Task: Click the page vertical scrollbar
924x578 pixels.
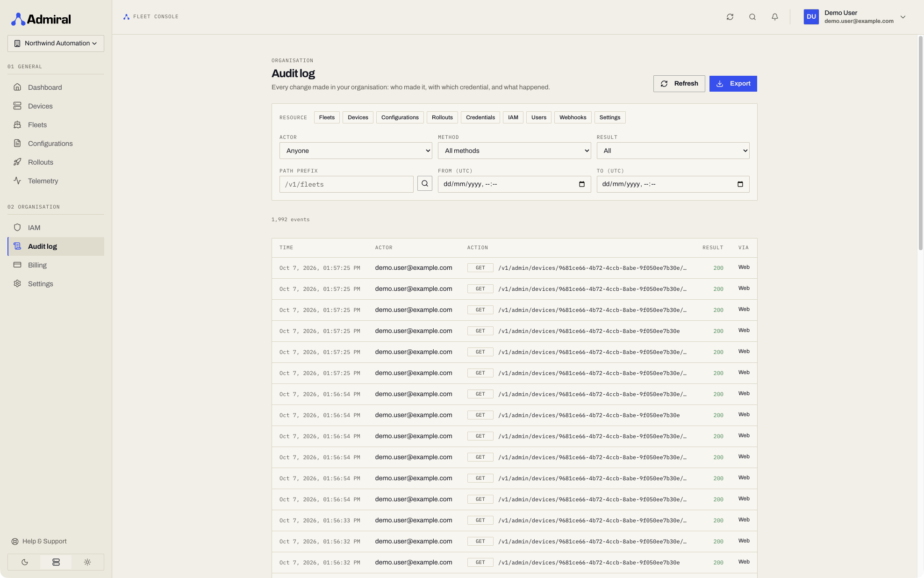Action: [920, 143]
